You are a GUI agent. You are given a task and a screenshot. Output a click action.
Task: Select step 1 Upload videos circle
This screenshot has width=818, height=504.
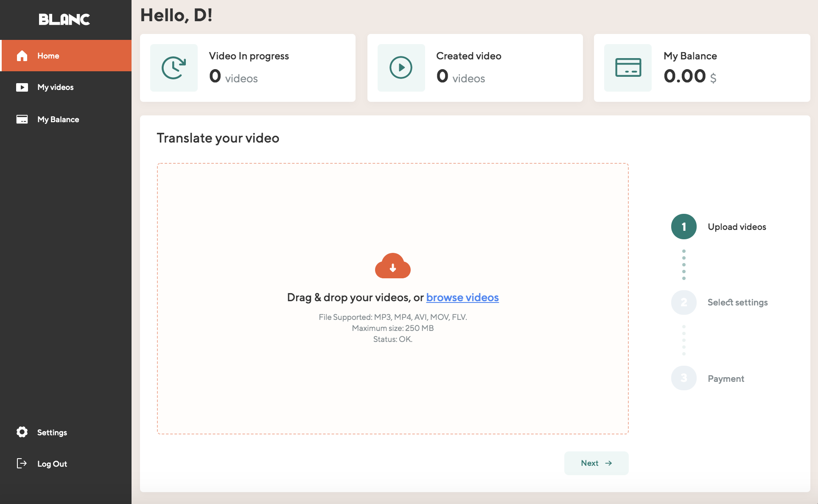[684, 227]
